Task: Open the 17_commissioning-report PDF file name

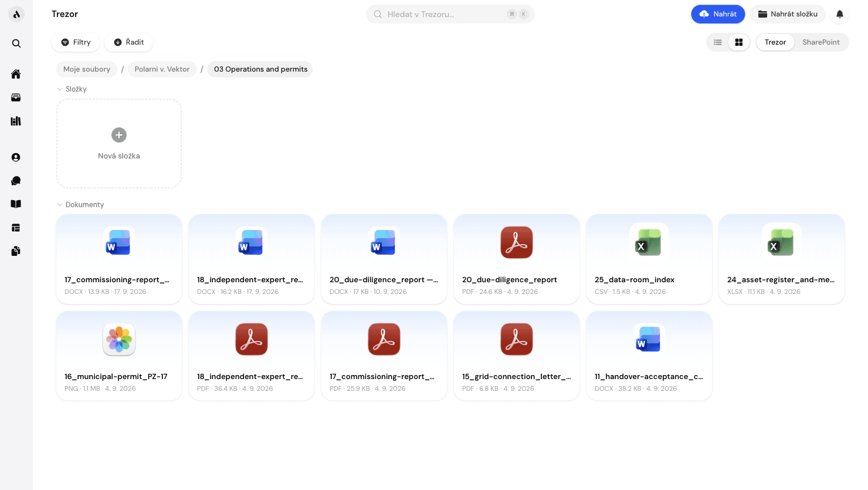Action: 382,377
